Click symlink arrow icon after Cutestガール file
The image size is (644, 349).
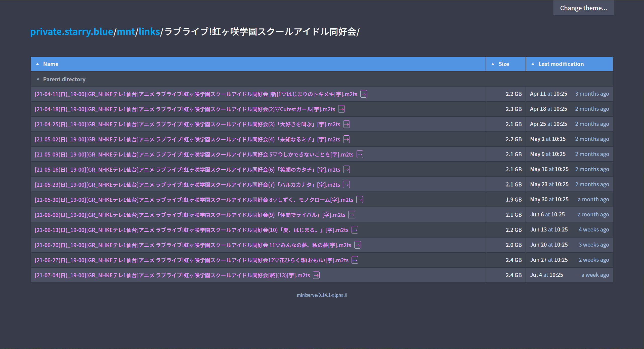point(341,109)
